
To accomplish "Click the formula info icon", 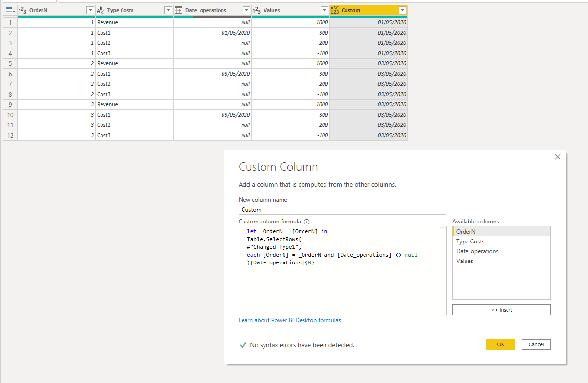I will click(307, 222).
